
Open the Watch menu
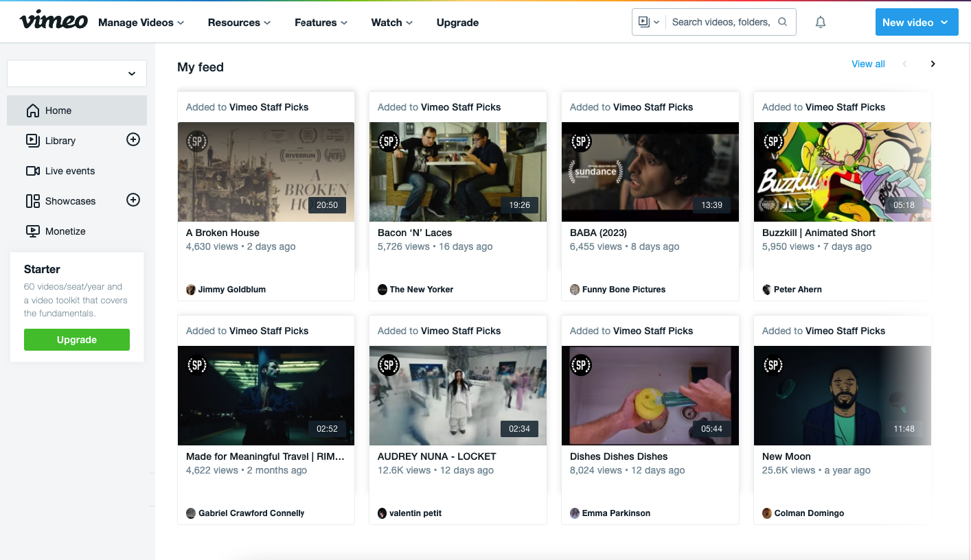pos(391,23)
